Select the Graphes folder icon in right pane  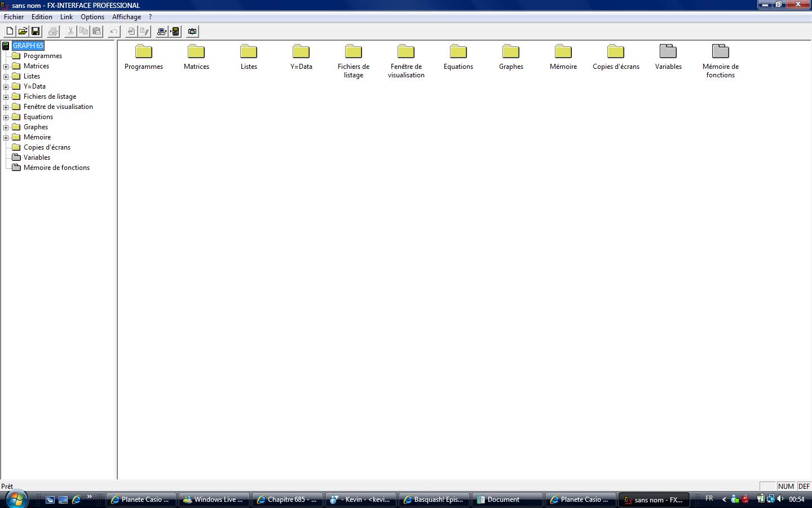[x=511, y=51]
